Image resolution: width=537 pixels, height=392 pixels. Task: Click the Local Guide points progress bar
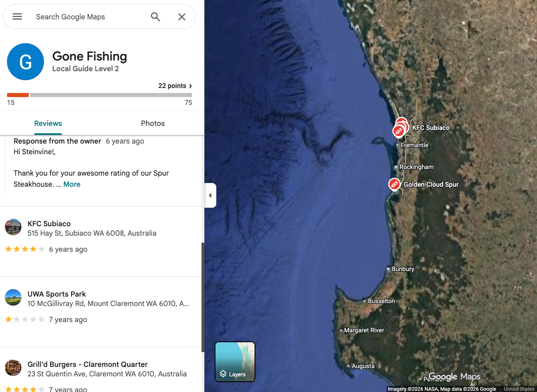[100, 95]
